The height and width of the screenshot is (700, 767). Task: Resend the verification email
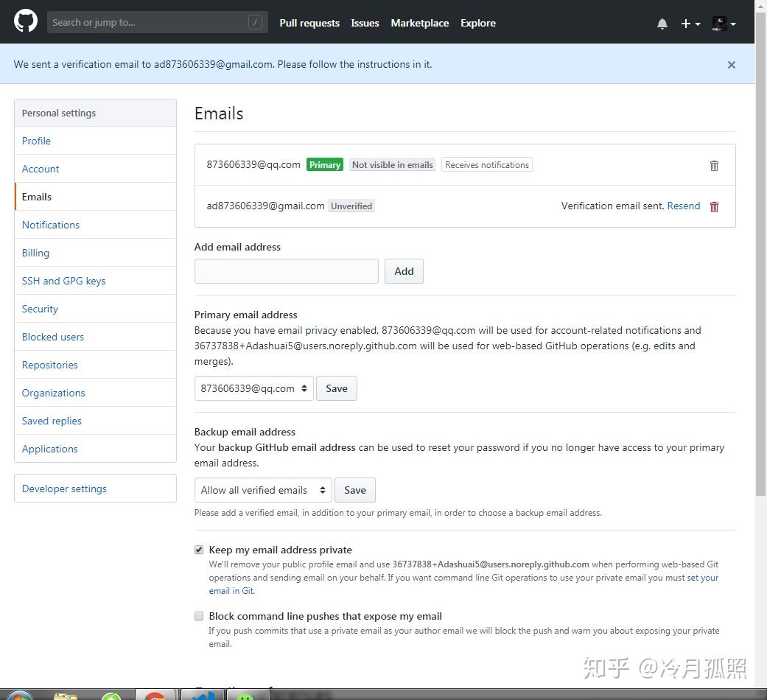[x=683, y=206]
